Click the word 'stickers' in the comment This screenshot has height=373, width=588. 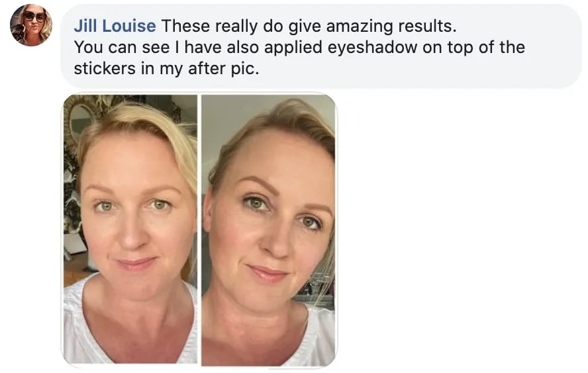(x=105, y=69)
